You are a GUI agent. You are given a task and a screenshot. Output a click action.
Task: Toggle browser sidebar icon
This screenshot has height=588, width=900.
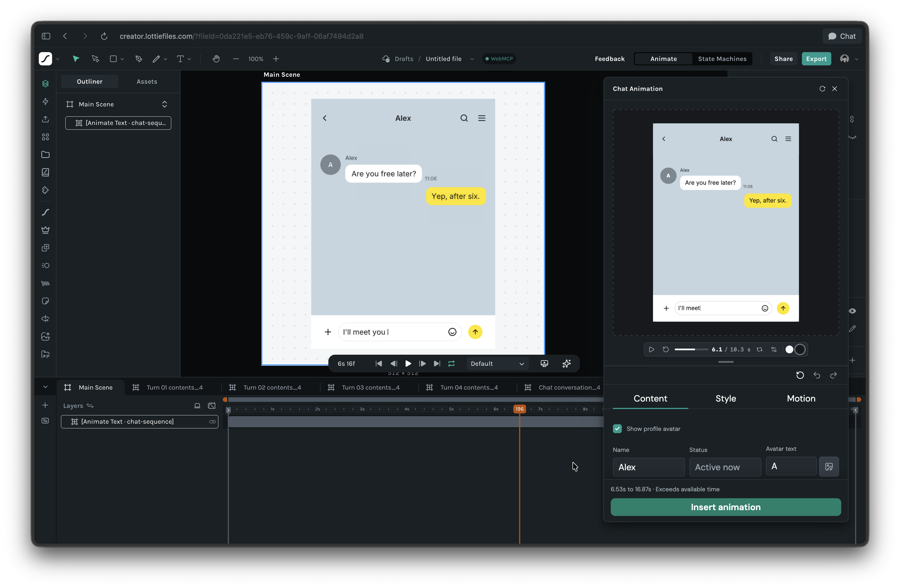click(46, 36)
